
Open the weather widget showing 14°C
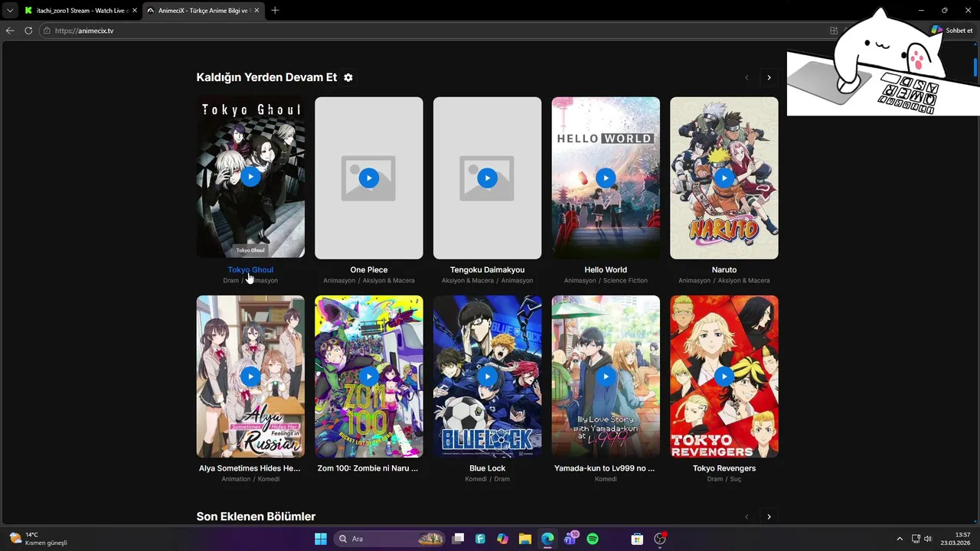click(38, 539)
